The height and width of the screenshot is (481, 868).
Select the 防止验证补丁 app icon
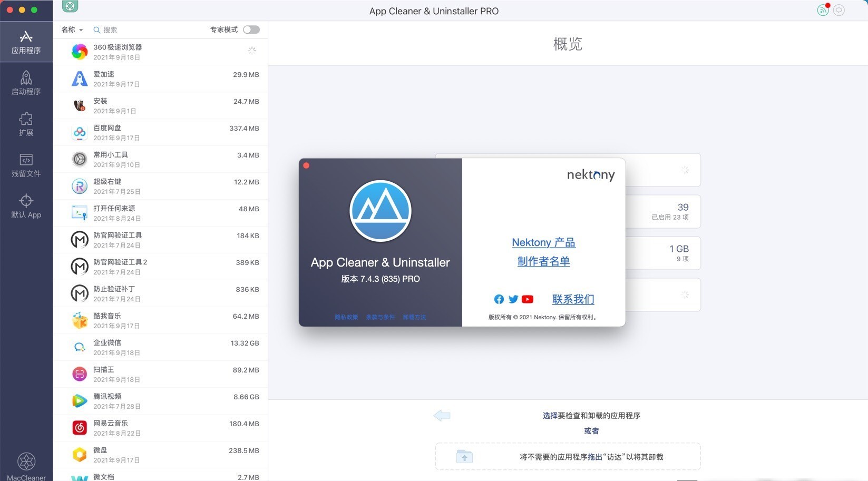[80, 293]
